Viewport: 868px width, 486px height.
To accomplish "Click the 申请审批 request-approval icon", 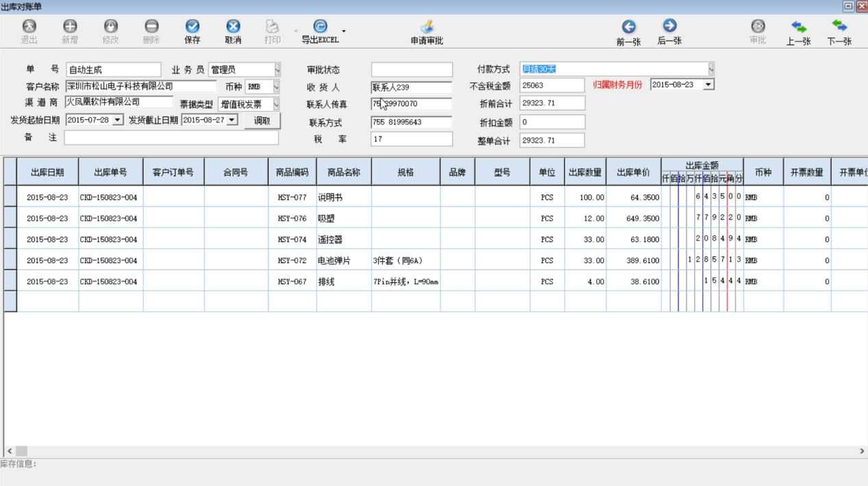I will [x=427, y=26].
